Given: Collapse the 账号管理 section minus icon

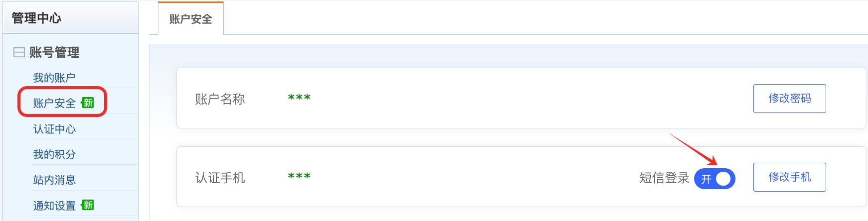Looking at the screenshot, I should tap(19, 52).
